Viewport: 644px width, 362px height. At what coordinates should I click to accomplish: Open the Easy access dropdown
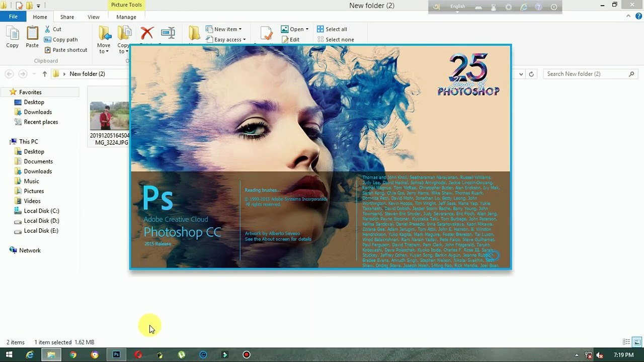click(226, 40)
